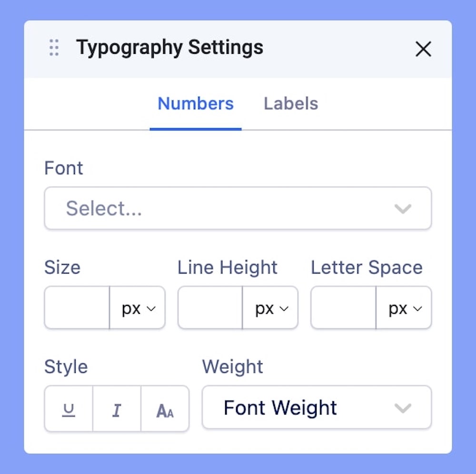Click the chevron arrow in Font selector
476x474 pixels.
[403, 208]
